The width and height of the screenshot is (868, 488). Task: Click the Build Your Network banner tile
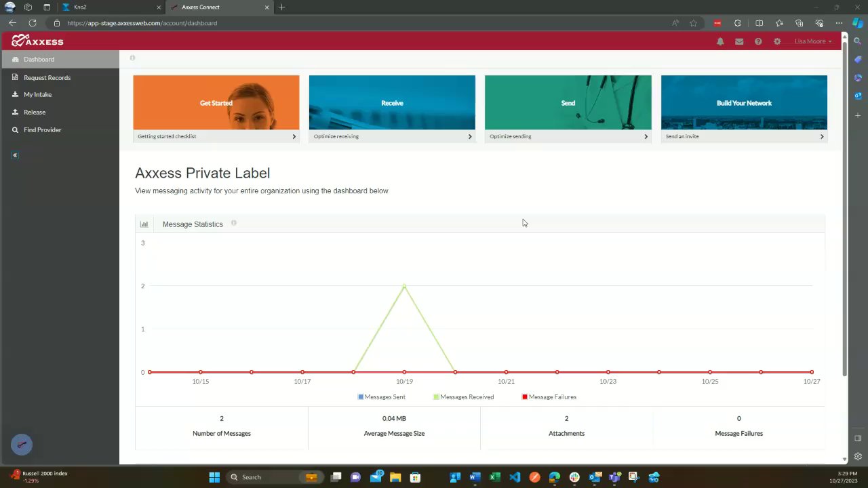744,102
